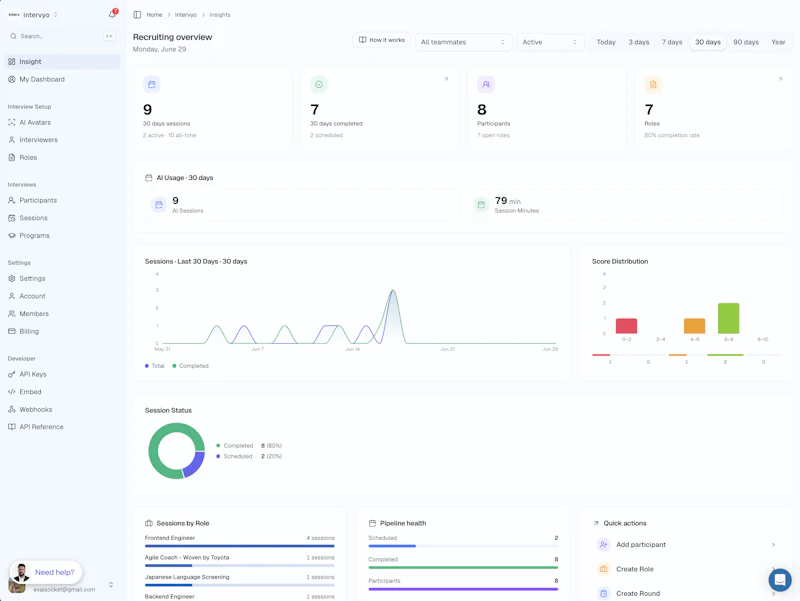Open arrow on the Roles card
Viewport: 800px width, 601px height.
[780, 79]
